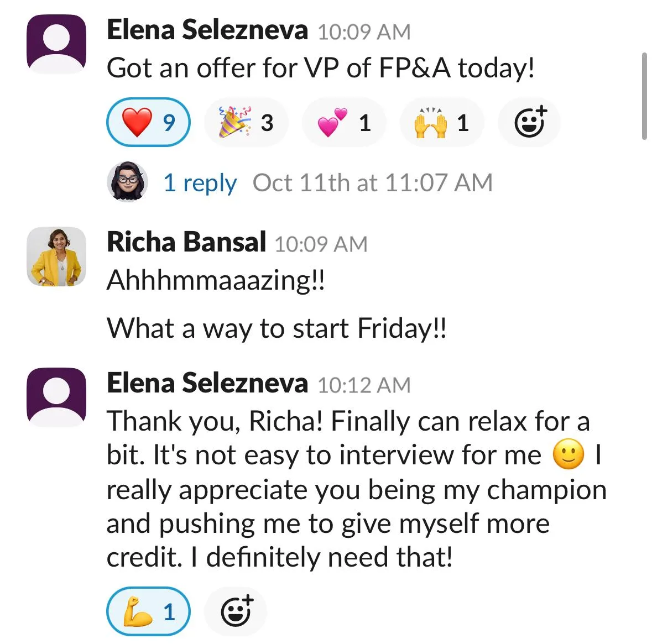Click the two pink hearts reaction
Screen dimensions: 652x644
tap(344, 122)
